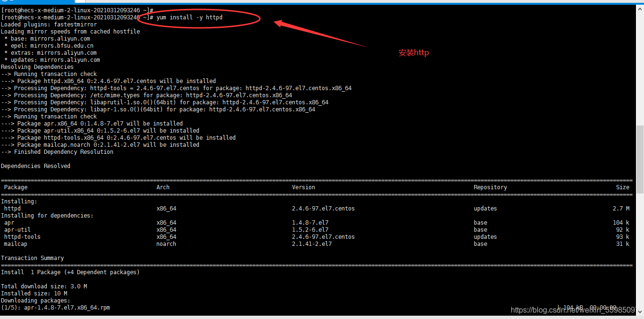Click version '1.5.2-6.el7' in the table
Viewport: 644px width, 319px height.
(x=310, y=230)
